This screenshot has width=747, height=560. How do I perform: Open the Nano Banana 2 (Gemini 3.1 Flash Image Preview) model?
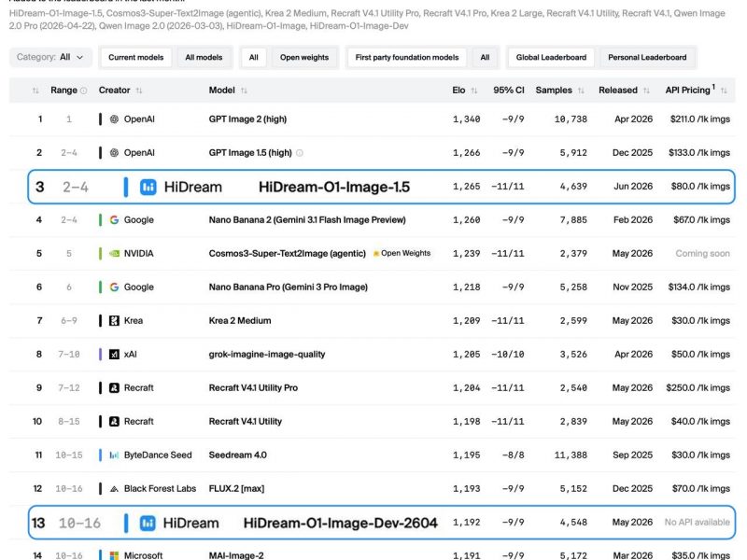pos(307,220)
